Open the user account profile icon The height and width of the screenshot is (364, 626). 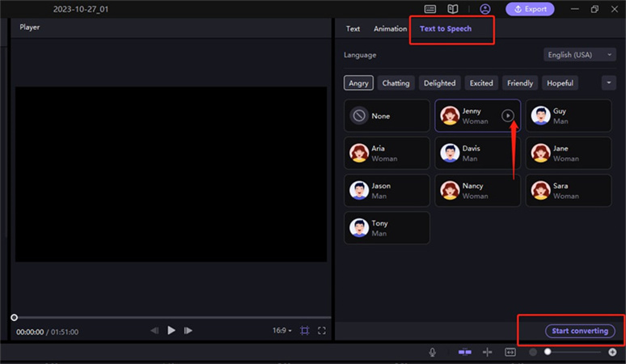point(485,10)
